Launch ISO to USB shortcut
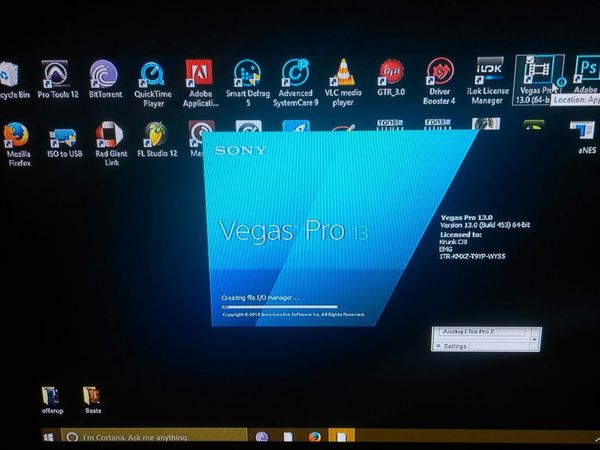600x450 pixels. click(x=64, y=143)
